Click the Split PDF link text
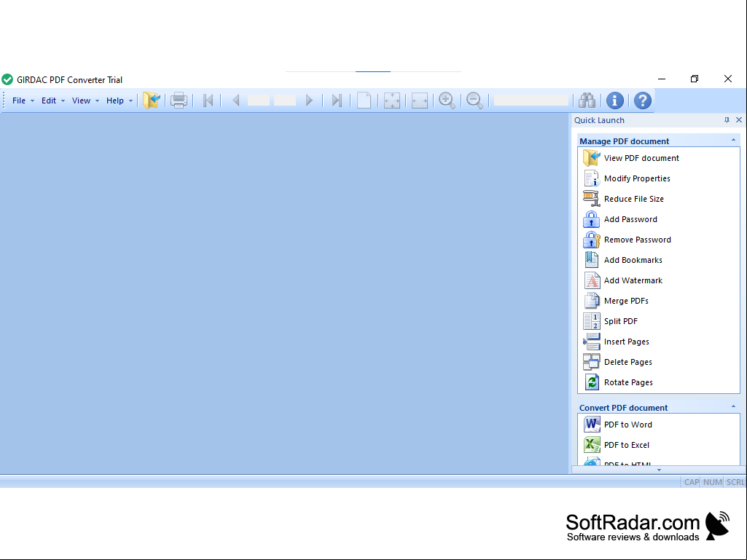 (x=621, y=321)
